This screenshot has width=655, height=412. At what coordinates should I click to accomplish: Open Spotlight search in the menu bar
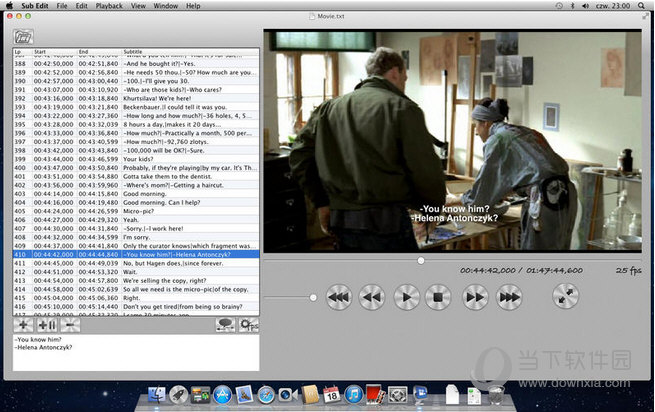click(641, 6)
